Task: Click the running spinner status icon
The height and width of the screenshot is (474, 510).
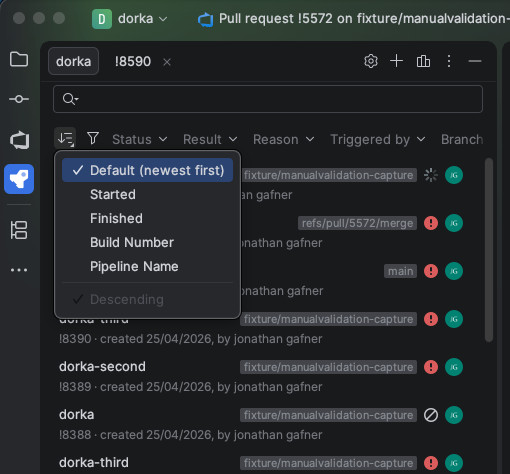Action: pos(431,175)
